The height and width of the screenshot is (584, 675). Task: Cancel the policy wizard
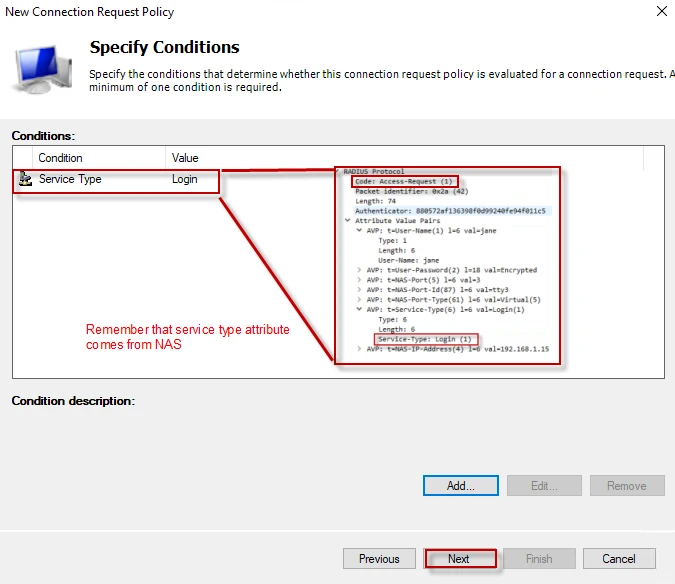[x=619, y=559]
